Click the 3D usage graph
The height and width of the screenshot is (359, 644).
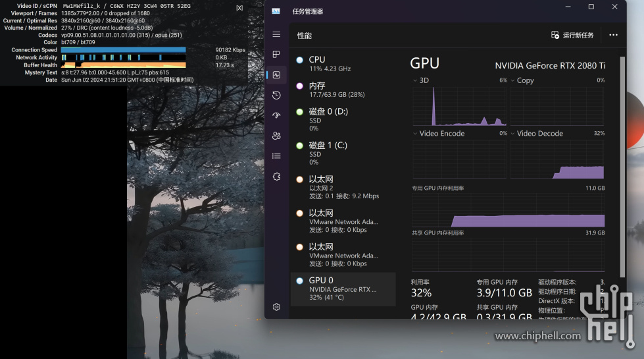pyautogui.click(x=459, y=106)
